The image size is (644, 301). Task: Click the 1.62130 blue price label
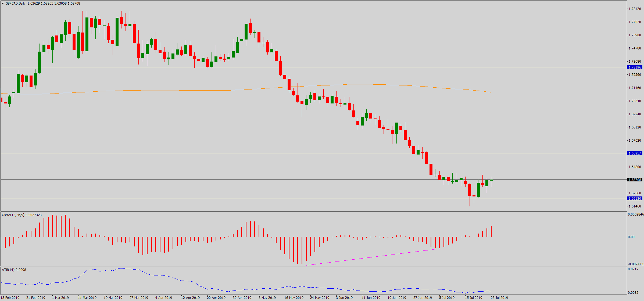tap(635, 199)
